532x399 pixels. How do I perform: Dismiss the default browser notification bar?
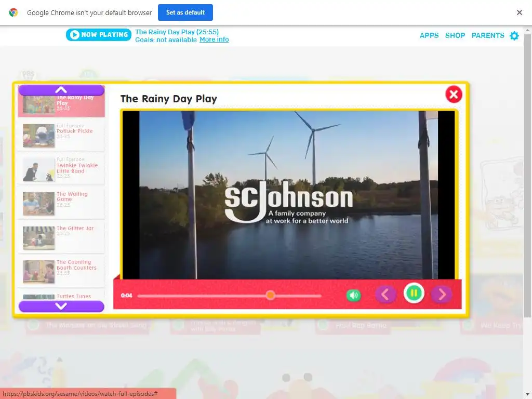pyautogui.click(x=519, y=12)
